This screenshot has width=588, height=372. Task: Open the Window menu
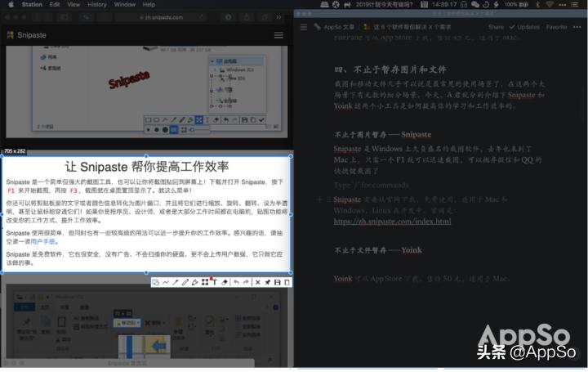124,5
